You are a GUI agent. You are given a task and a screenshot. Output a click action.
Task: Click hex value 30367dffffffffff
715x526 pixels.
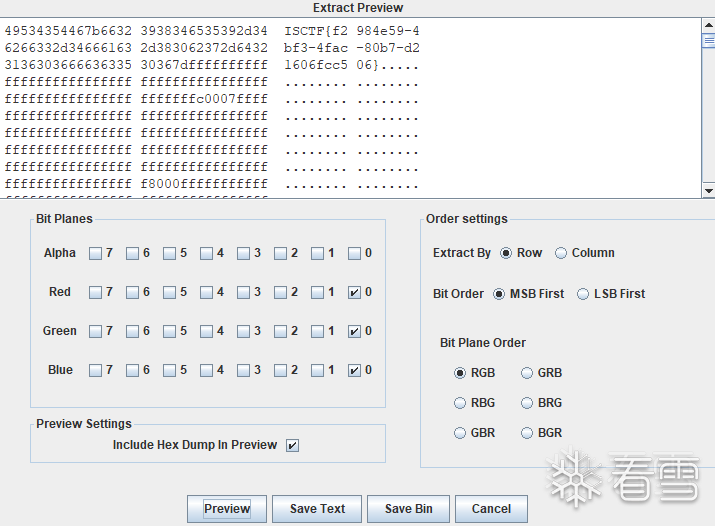[x=204, y=65]
